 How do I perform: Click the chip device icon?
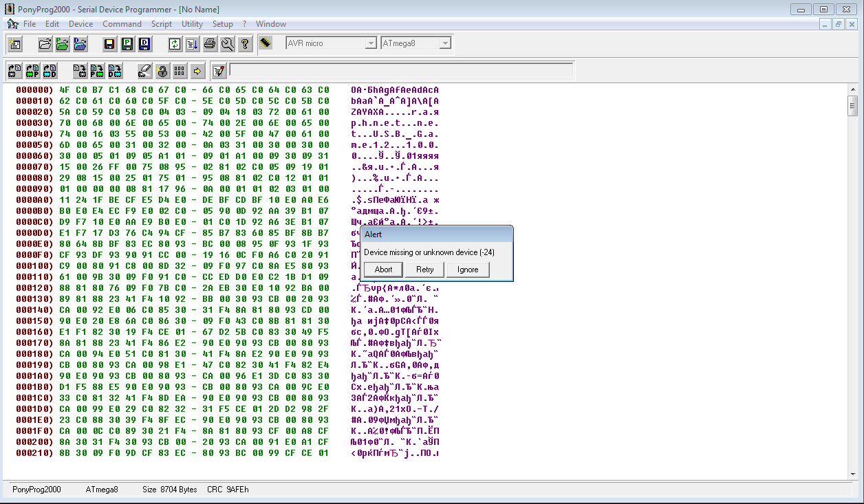267,43
